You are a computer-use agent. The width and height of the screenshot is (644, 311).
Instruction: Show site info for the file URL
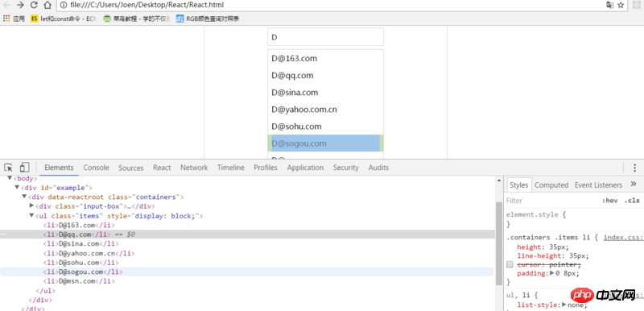(x=63, y=5)
